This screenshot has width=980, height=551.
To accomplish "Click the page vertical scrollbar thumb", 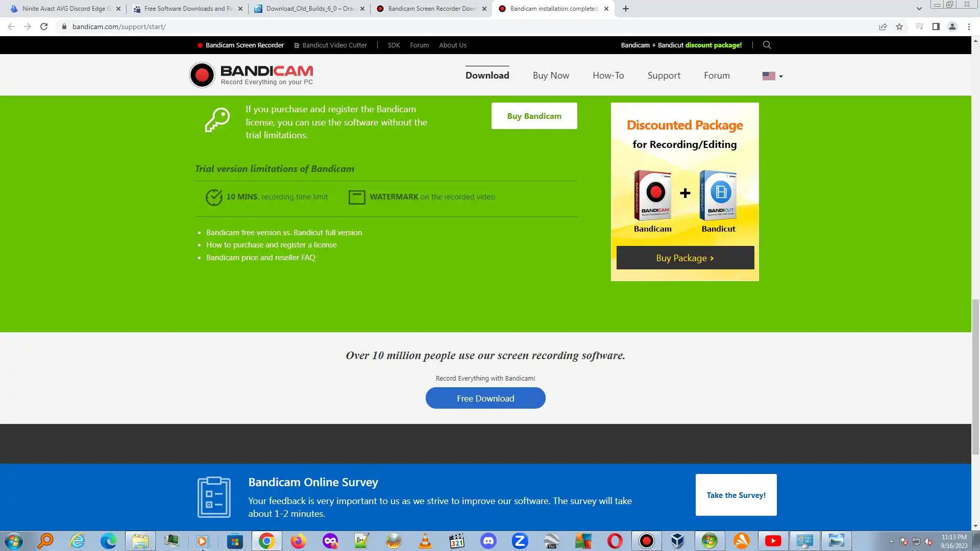I will 975,378.
